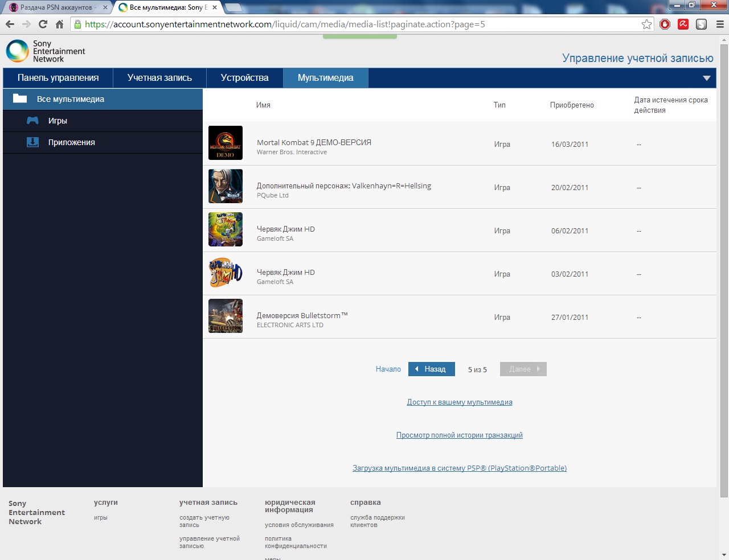Screen dimensions: 729x560
Task: Close the Все мультимедиа Sony tab
Action: (215, 7)
